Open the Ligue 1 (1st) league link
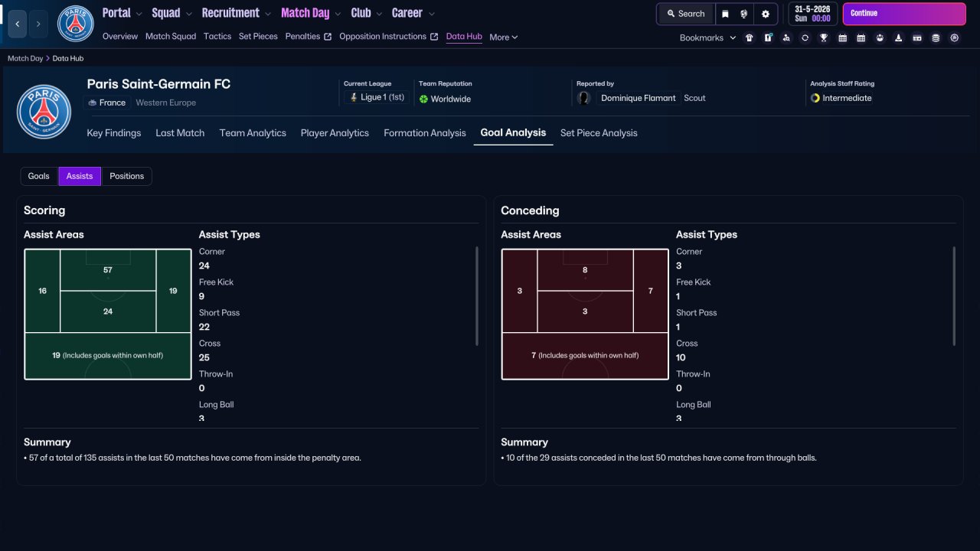980x551 pixels. pos(382,98)
